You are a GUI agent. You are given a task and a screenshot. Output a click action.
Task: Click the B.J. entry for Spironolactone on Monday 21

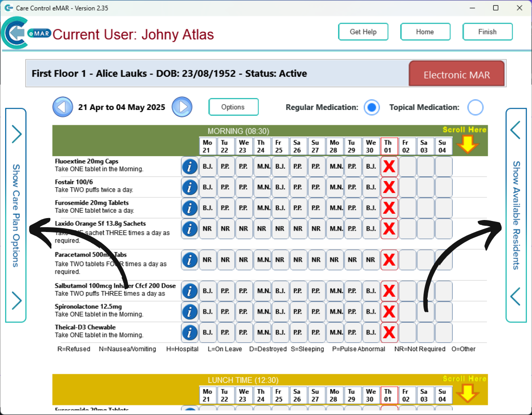point(207,311)
